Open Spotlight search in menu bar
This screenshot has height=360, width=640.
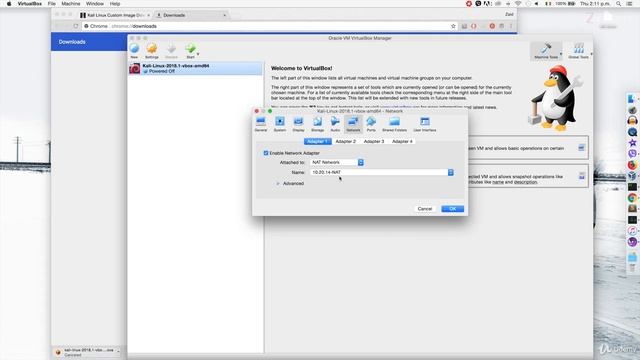pos(618,4)
